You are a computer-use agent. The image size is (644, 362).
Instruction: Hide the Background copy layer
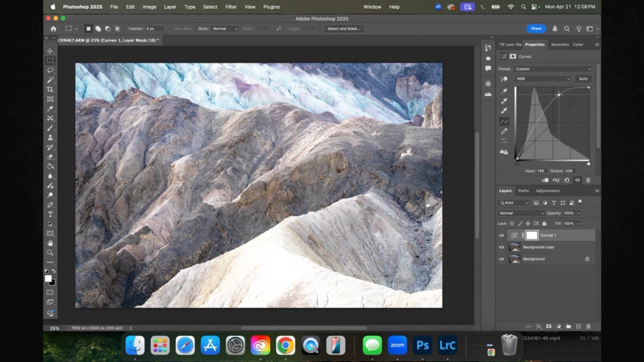501,247
